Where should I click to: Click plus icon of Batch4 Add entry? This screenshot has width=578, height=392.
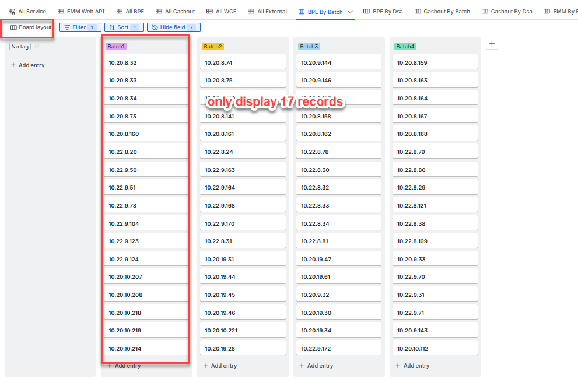398,366
